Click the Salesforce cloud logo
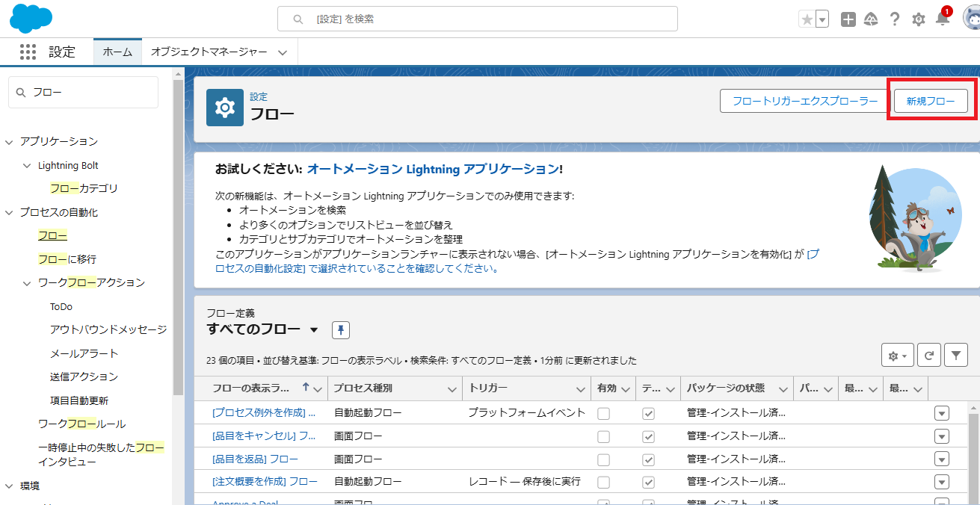The height and width of the screenshot is (505, 980). [x=31, y=19]
